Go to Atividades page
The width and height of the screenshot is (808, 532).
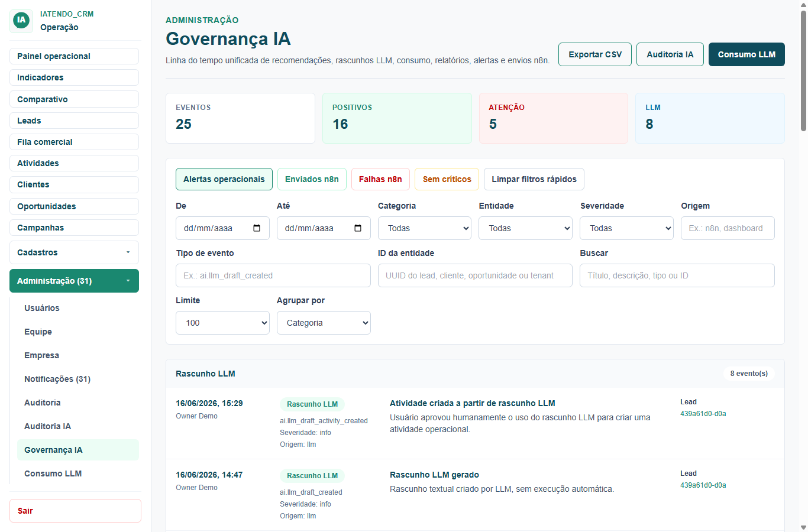[x=74, y=163]
